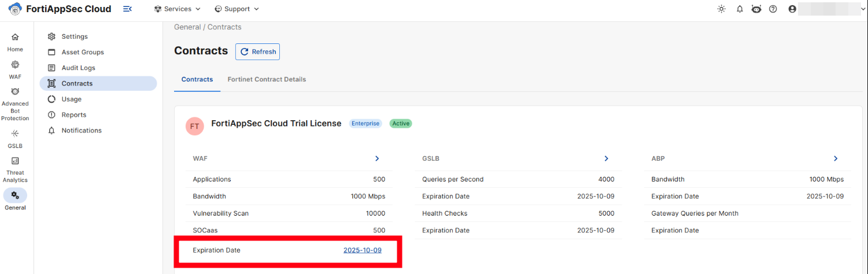Open GSLB section in left rail
This screenshot has height=274, width=868.
15,139
